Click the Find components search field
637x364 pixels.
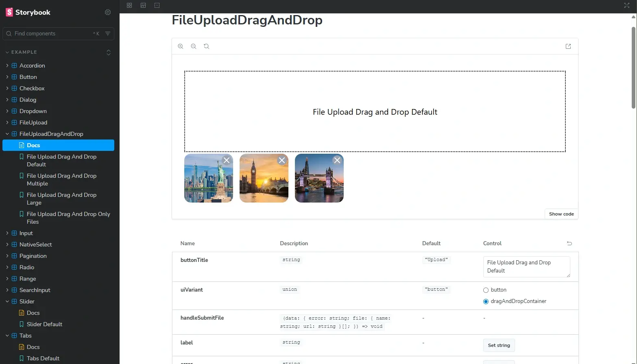coord(53,34)
